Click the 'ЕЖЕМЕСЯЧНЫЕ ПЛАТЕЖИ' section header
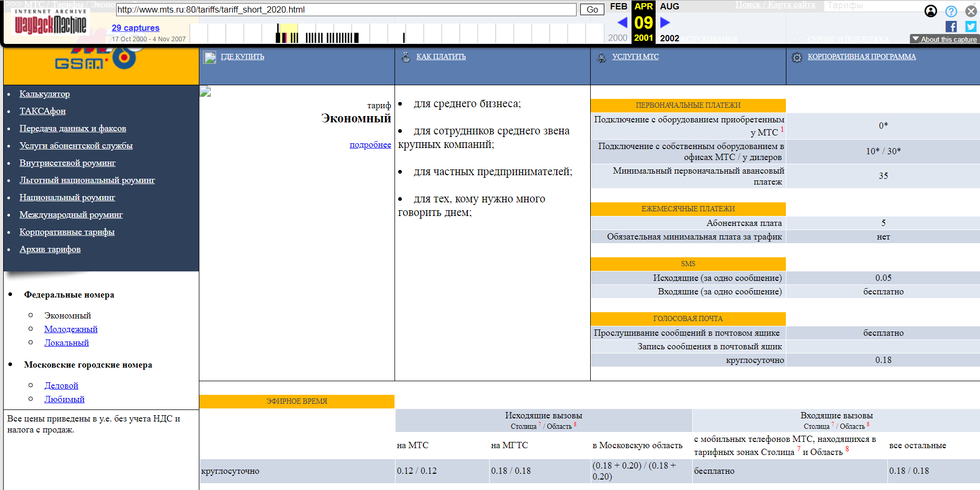The height and width of the screenshot is (490, 980). pyautogui.click(x=688, y=209)
